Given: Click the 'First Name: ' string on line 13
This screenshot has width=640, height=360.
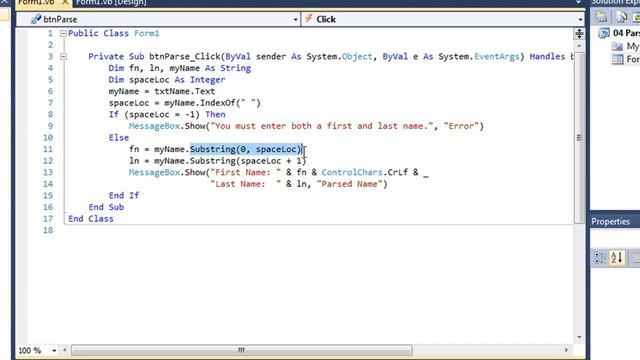Looking at the screenshot, I should coord(246,172).
